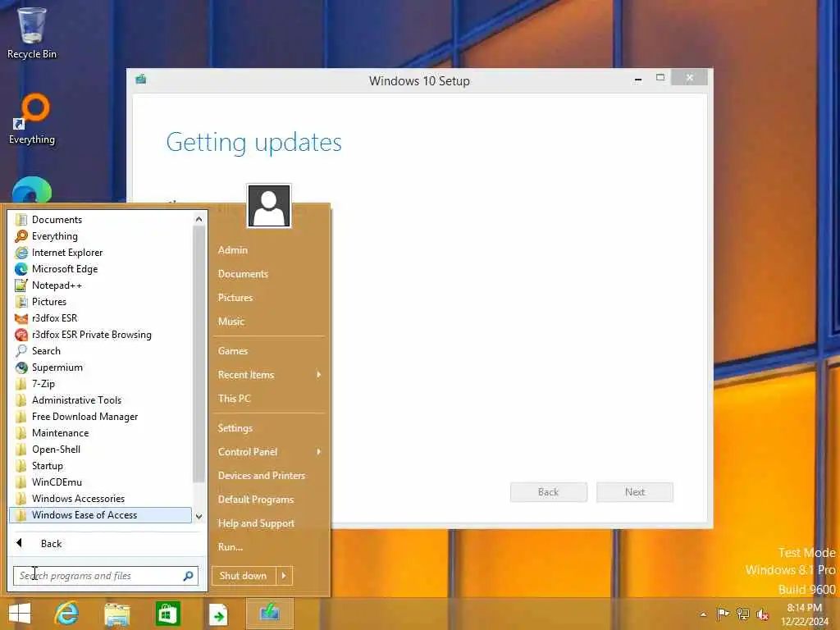The image size is (840, 630).
Task: Open the Run... dialog
Action: tap(269, 547)
